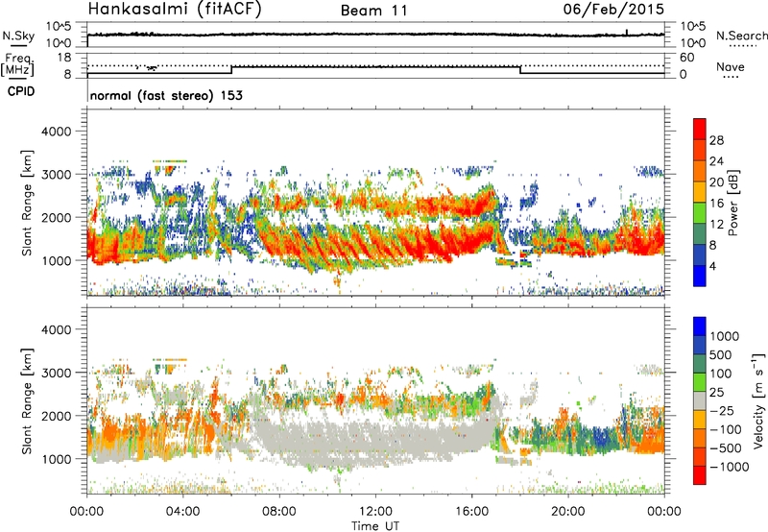Click the '100' velocity scale value

point(721,374)
